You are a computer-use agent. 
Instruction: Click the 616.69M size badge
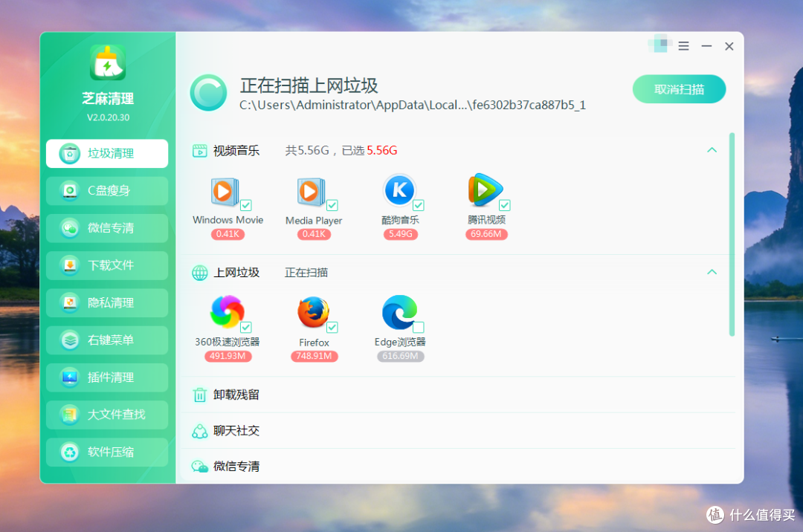point(400,356)
